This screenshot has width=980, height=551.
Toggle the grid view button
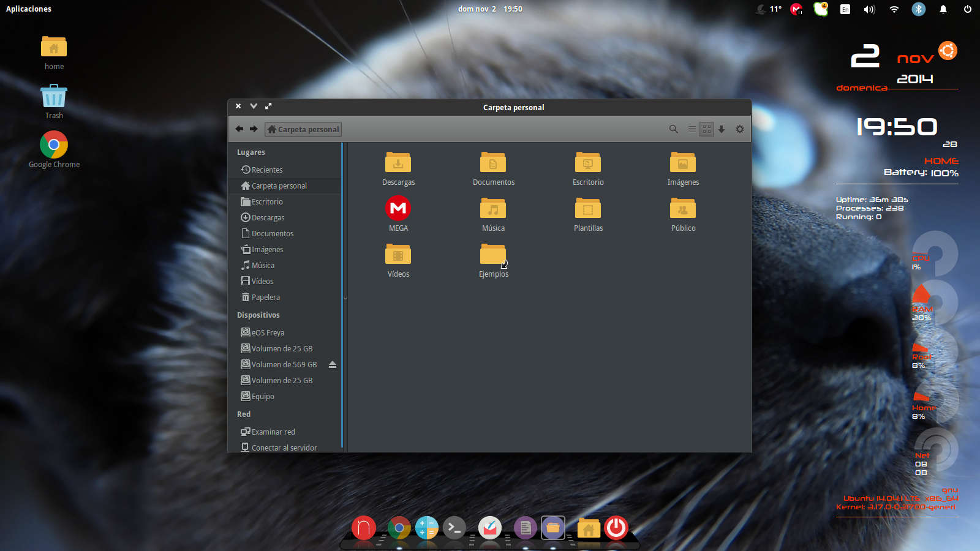click(x=706, y=129)
